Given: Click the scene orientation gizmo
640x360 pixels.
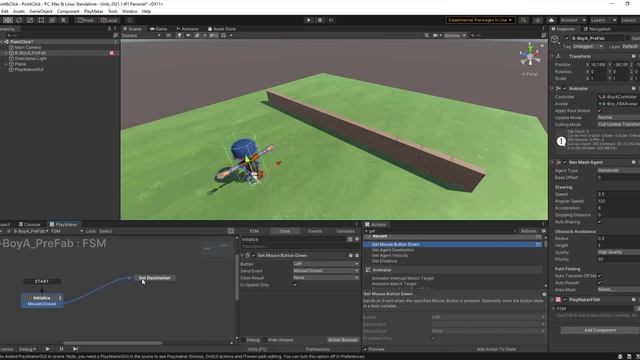Looking at the screenshot, I should click(x=530, y=55).
